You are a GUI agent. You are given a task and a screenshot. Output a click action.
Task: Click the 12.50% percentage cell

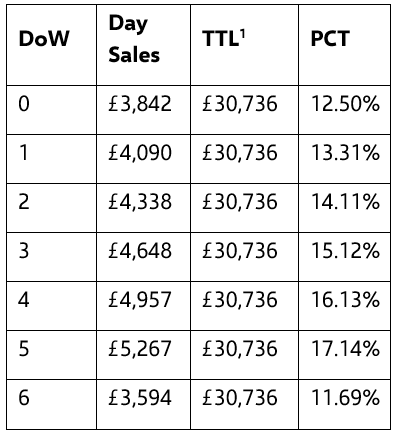pyautogui.click(x=344, y=110)
